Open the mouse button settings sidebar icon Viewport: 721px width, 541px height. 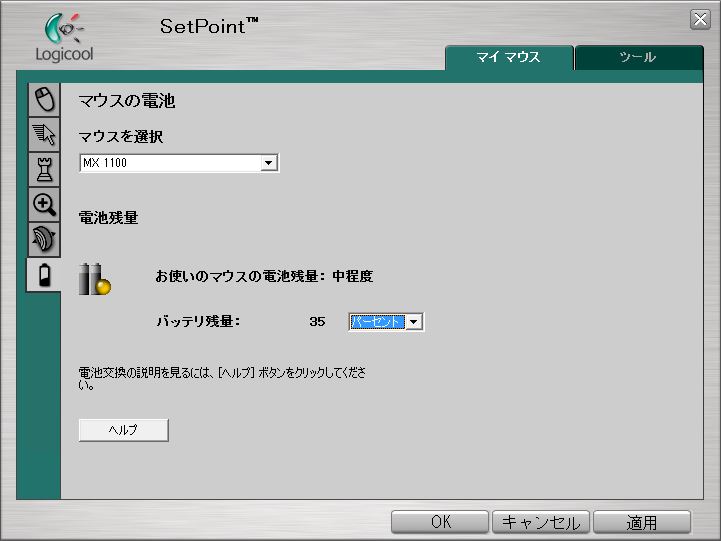click(x=44, y=99)
